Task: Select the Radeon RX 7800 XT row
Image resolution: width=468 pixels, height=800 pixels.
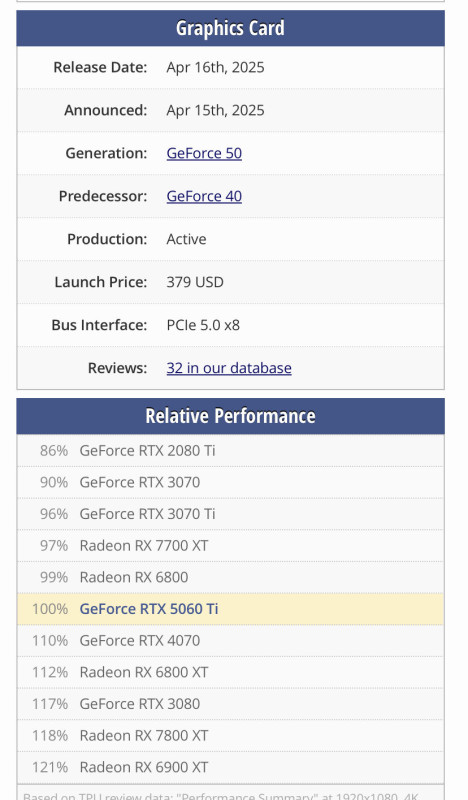Action: (231, 735)
